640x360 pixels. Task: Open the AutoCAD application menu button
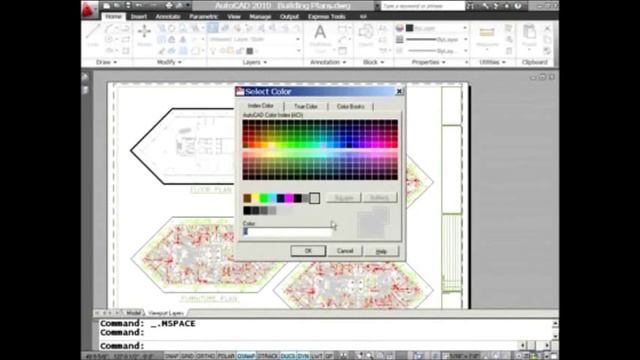[x=89, y=9]
